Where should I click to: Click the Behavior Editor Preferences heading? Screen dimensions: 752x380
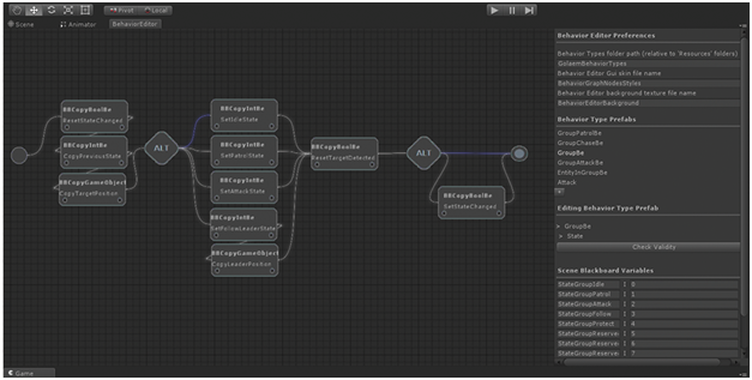pyautogui.click(x=606, y=36)
